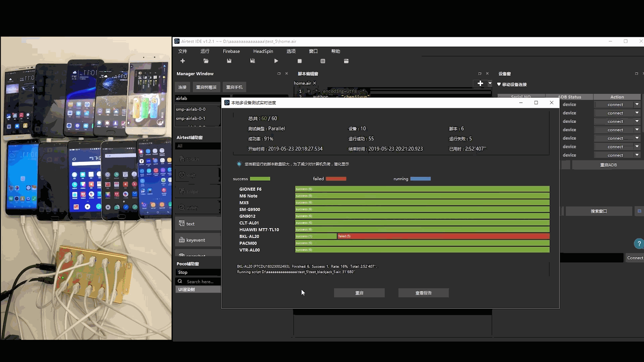Select the touch command in Airtest assistant
Screen dimensions: 644x362
198,159
